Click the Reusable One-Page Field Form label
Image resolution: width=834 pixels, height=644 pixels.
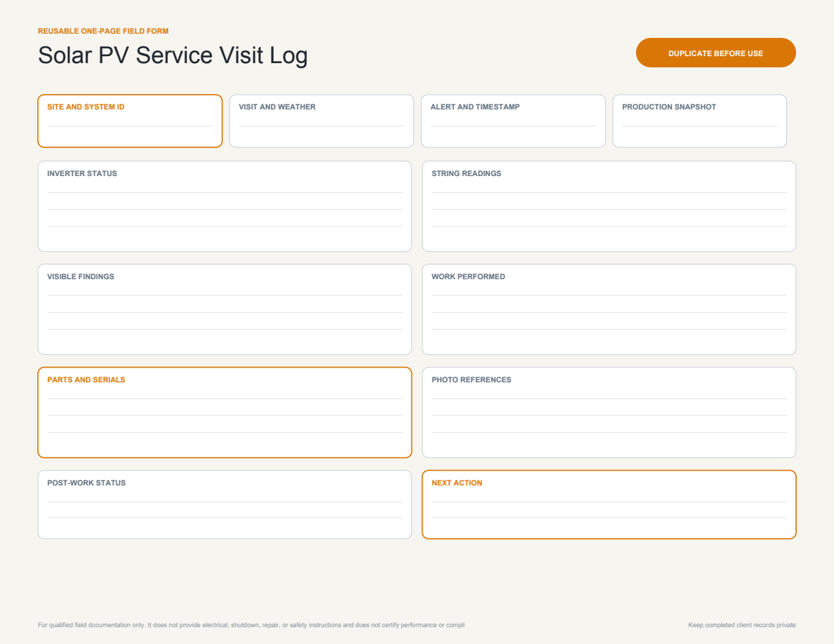pyautogui.click(x=103, y=32)
